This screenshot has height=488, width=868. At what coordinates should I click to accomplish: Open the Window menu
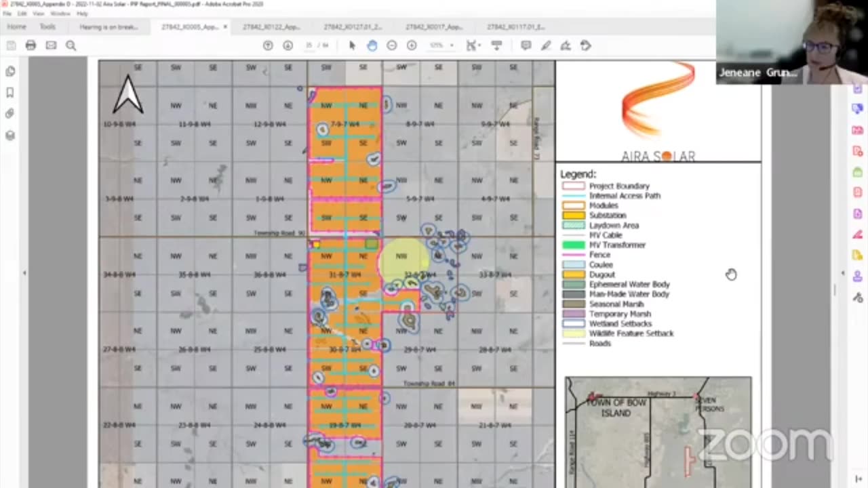pyautogui.click(x=60, y=14)
